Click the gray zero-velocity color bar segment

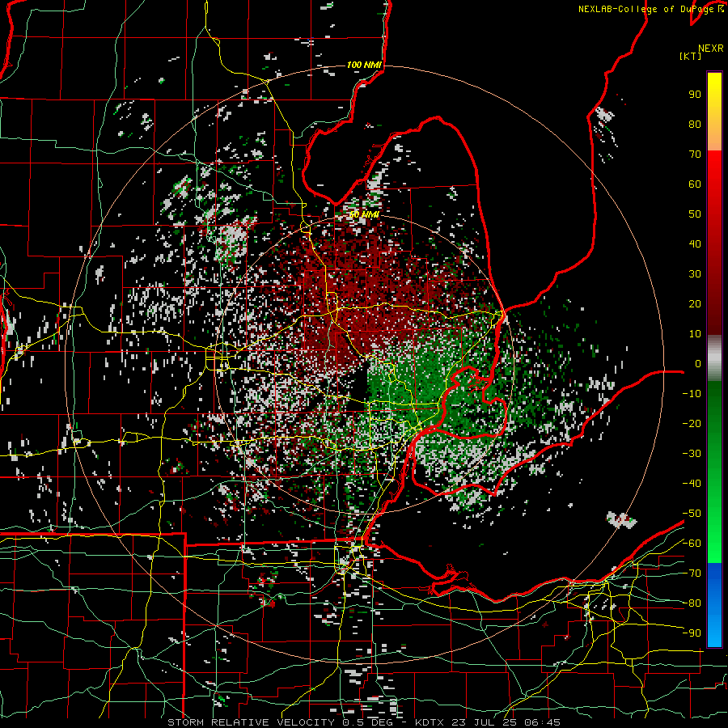pos(714,358)
